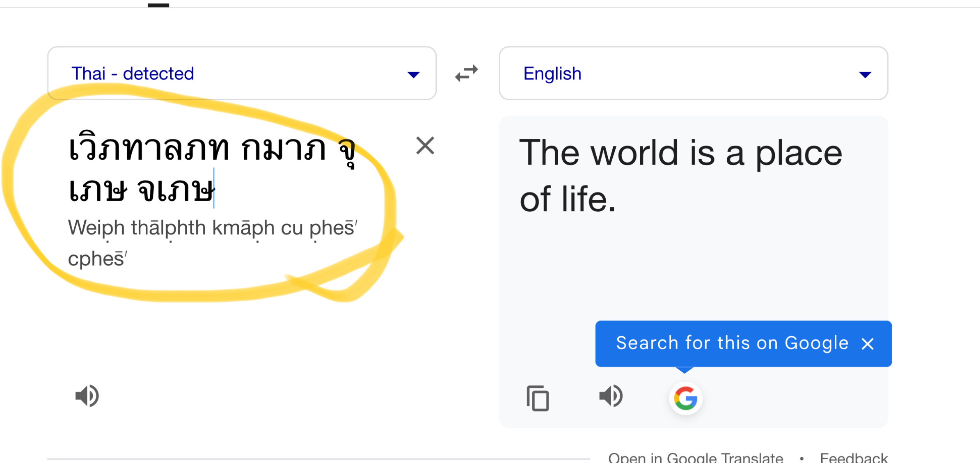Viewport: 980px width, 463px height.
Task: Select the English language label
Action: pos(552,74)
